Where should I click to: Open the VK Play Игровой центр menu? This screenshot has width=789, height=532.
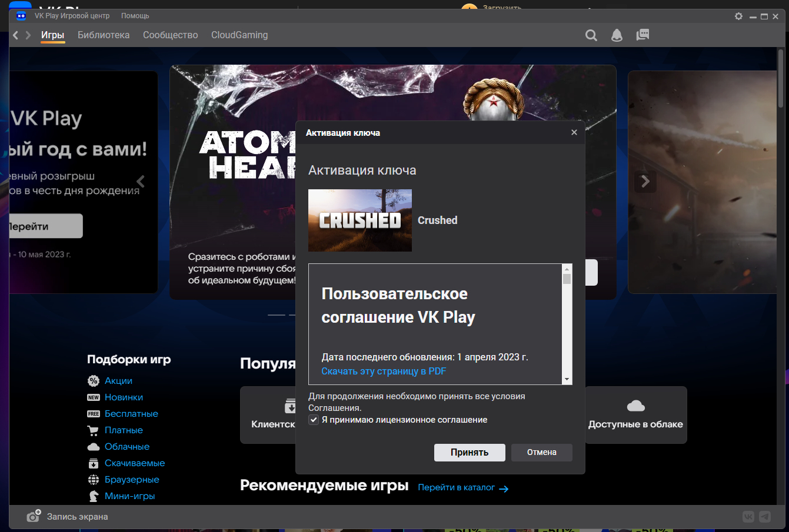click(x=72, y=16)
